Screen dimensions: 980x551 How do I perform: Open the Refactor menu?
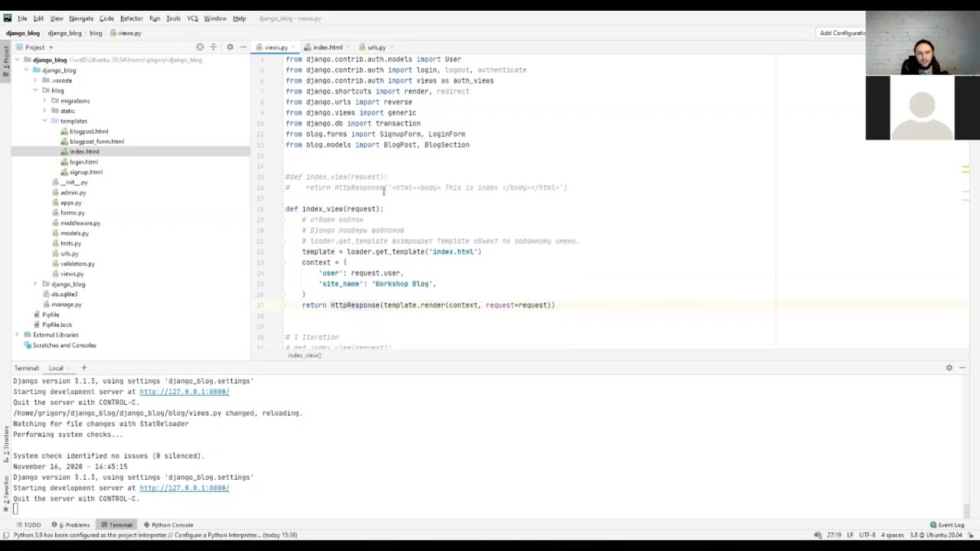click(x=131, y=18)
